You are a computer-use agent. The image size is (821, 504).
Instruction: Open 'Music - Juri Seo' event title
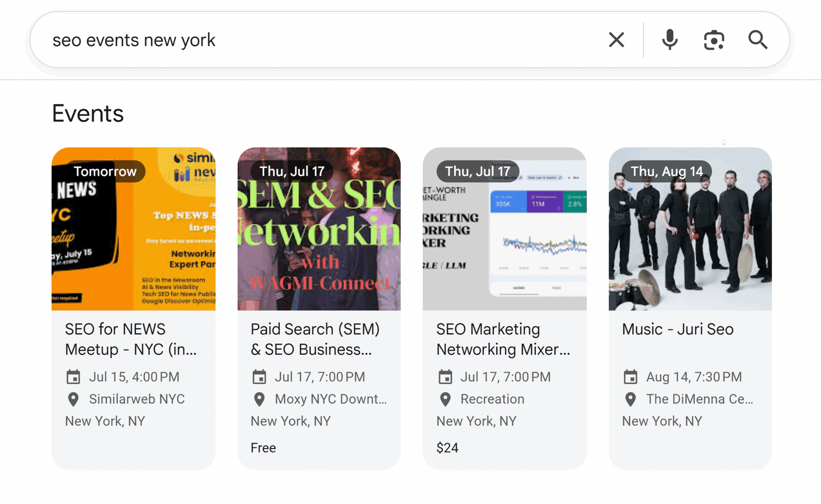pyautogui.click(x=678, y=329)
